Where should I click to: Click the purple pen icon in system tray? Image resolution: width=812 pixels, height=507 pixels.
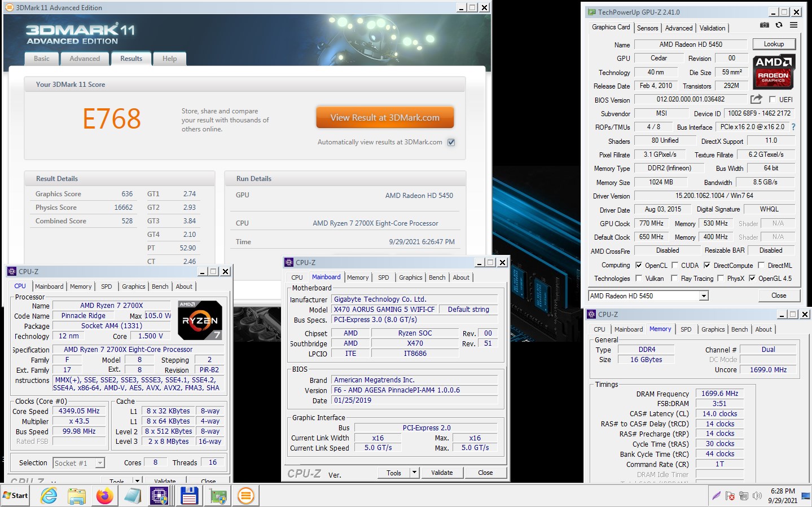pos(716,496)
